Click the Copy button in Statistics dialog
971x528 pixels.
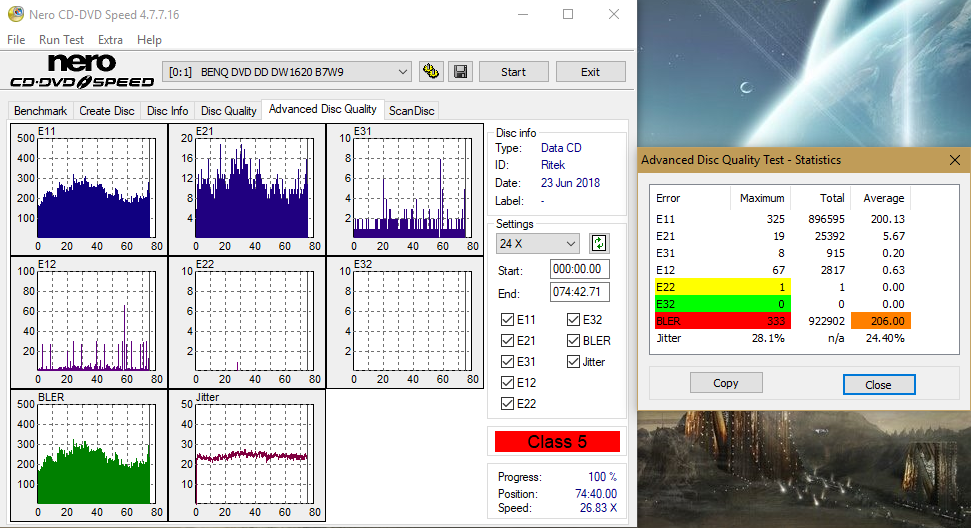pos(726,383)
